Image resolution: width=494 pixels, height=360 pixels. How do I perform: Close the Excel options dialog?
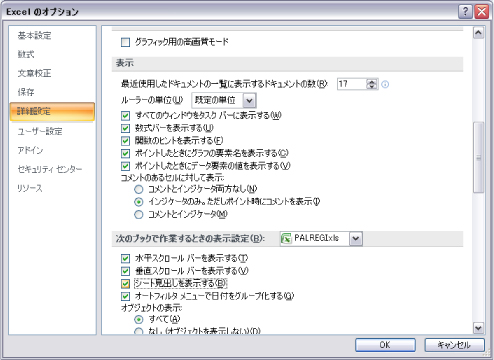point(482,12)
